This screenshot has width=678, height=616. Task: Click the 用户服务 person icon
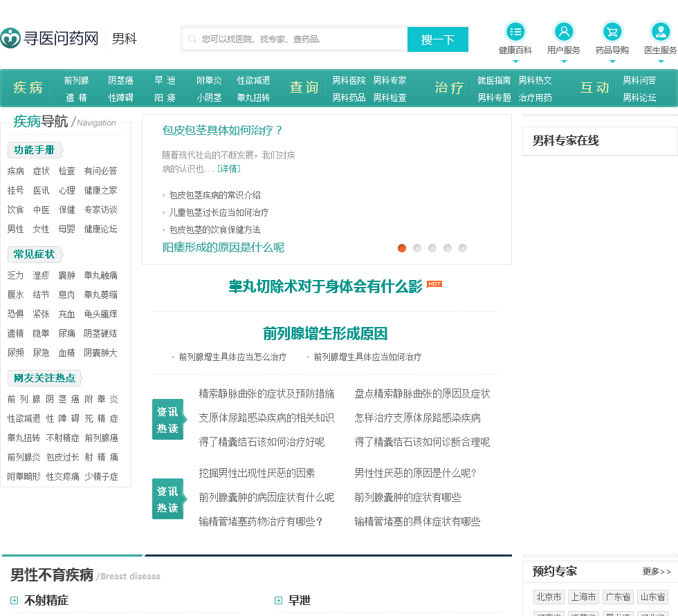click(564, 32)
